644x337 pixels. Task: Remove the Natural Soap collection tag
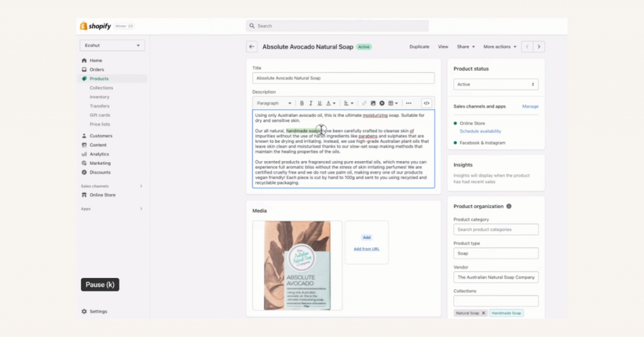(x=484, y=313)
